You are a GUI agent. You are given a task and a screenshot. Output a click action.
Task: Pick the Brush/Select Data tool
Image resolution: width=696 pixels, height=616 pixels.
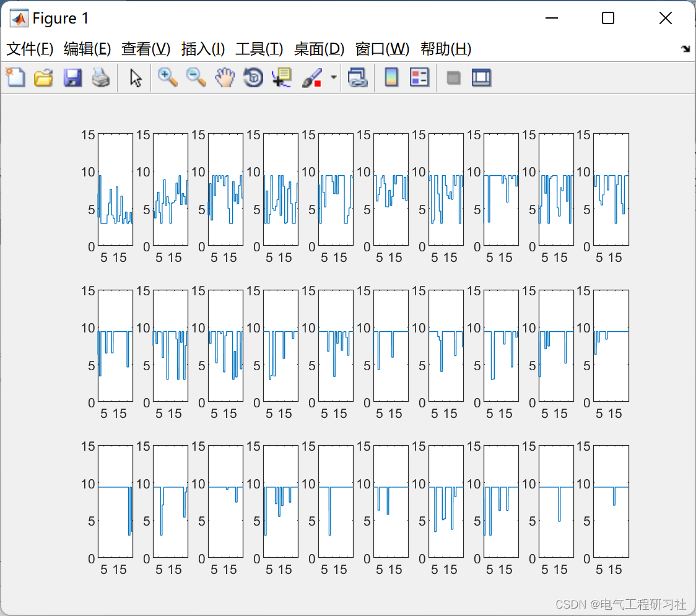(x=311, y=78)
